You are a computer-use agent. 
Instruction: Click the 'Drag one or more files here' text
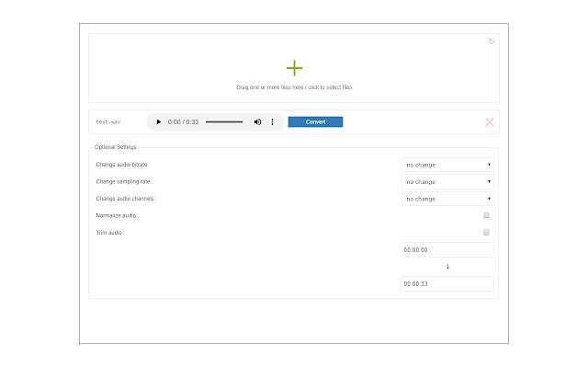coord(294,87)
